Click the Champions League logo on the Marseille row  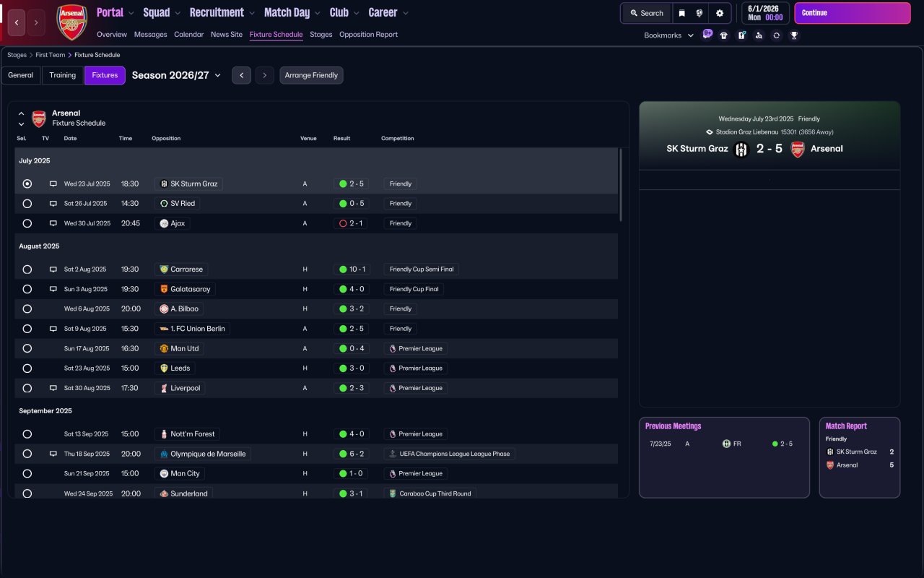coord(392,454)
